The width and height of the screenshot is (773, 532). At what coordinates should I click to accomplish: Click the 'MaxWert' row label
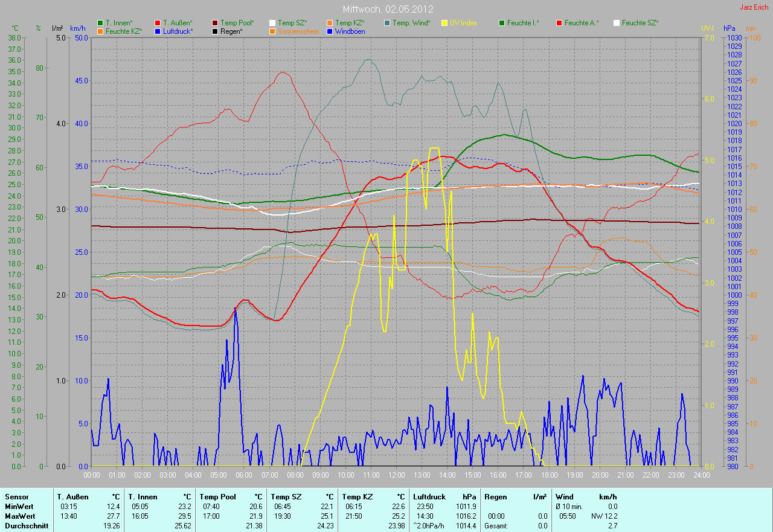click(x=20, y=516)
